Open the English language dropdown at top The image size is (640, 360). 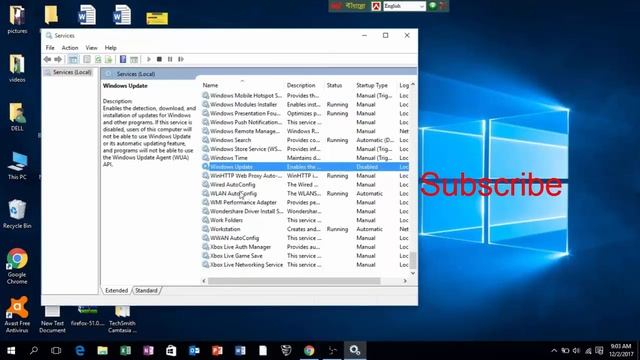tap(404, 6)
